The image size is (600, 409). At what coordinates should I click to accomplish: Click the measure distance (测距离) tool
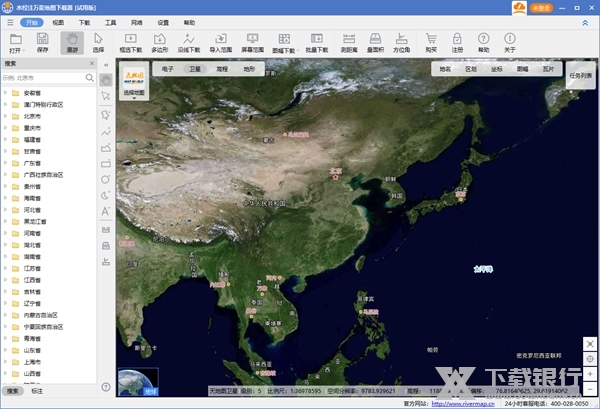[351, 42]
